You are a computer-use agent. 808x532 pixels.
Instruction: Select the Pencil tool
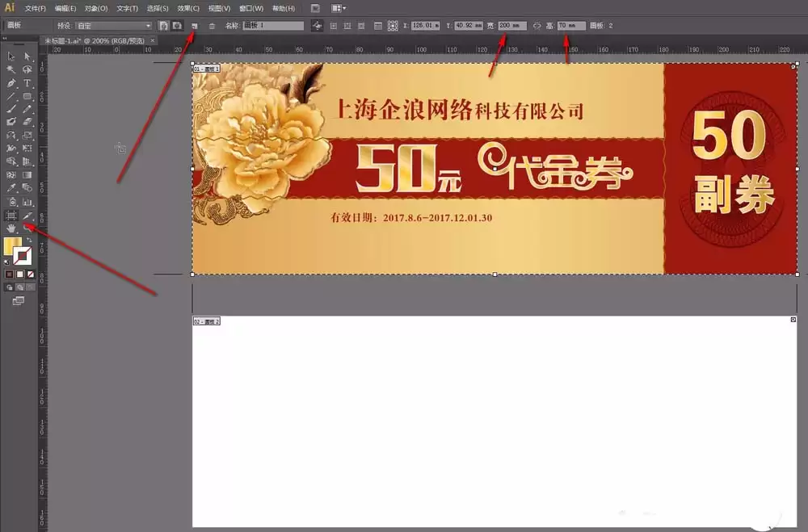pyautogui.click(x=27, y=109)
